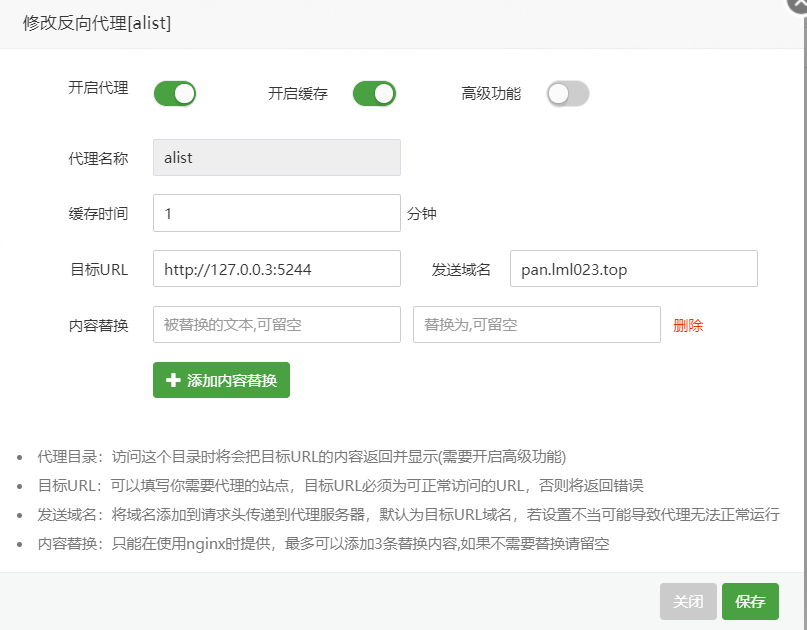
Task: Click the plus icon on 添加内容替换
Action: pyautogui.click(x=173, y=380)
